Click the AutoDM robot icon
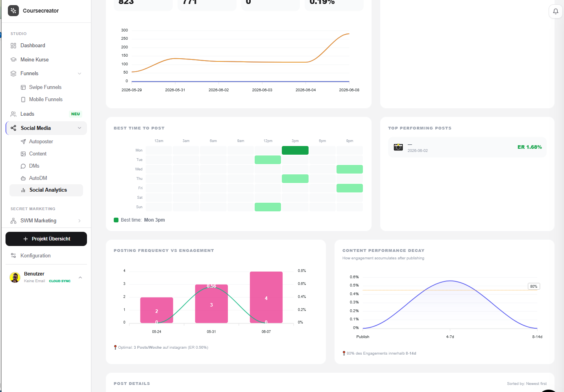The image size is (564, 392). coord(23,178)
